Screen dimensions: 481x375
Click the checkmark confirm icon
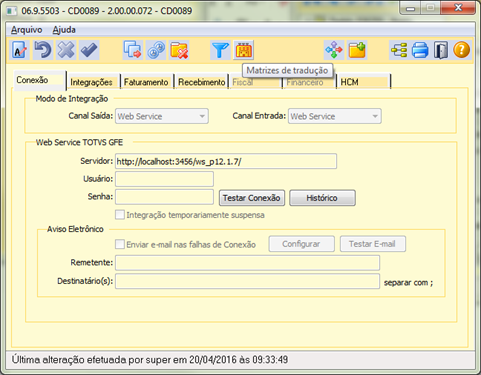pyautogui.click(x=89, y=50)
